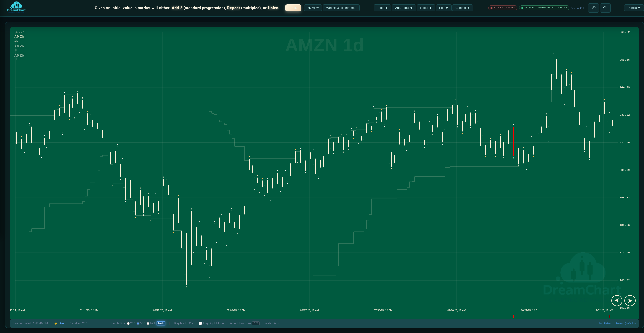Image resolution: width=644 pixels, height=333 pixels.
Task: Click the lightning Live indicator
Action: tap(59, 323)
